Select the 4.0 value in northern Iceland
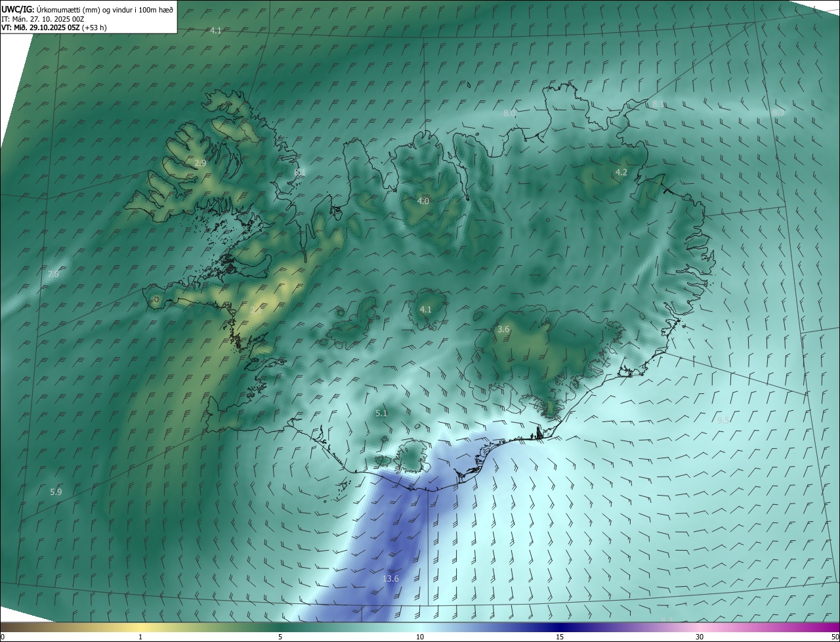 click(x=423, y=201)
